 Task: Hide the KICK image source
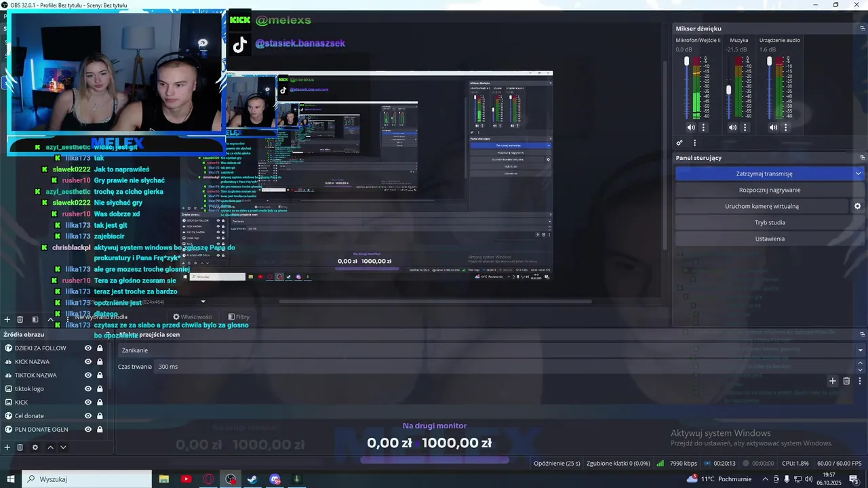[87, 403]
